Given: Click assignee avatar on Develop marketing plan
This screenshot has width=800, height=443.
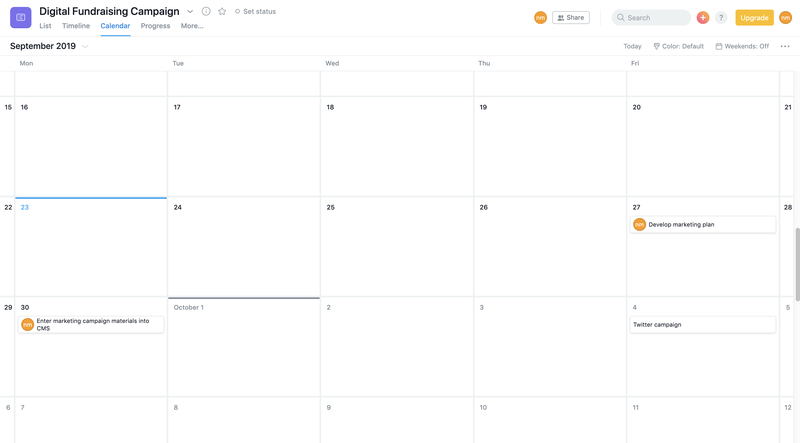Looking at the screenshot, I should (639, 225).
